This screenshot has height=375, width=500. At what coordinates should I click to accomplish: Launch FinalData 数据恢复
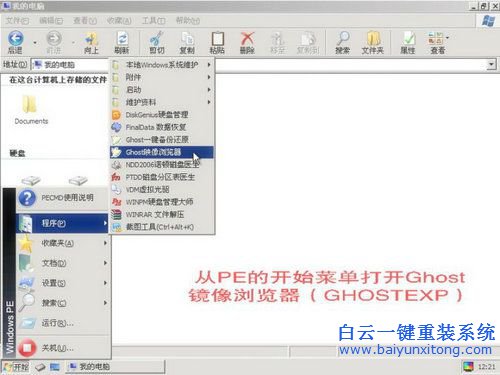(x=162, y=127)
